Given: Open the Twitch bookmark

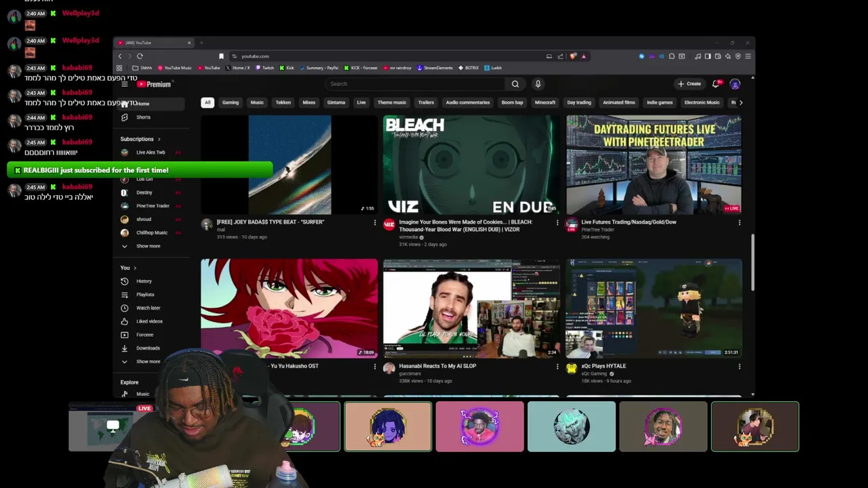Looking at the screenshot, I should tap(264, 68).
